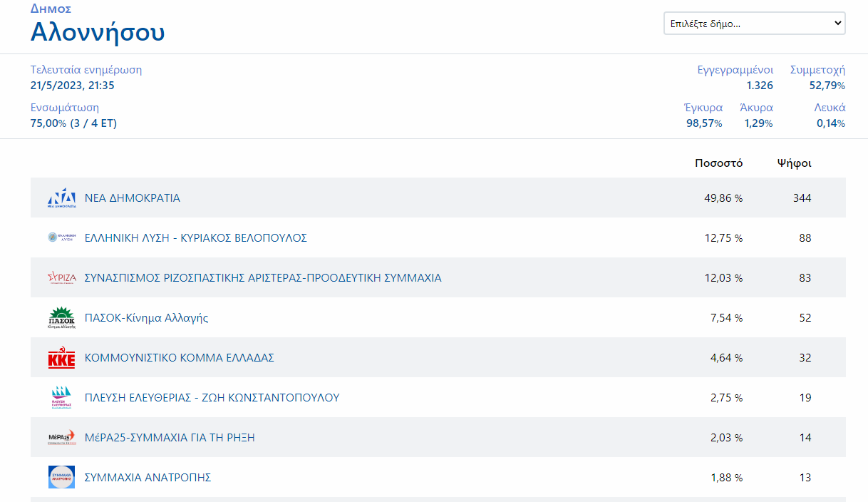This screenshot has width=868, height=502.
Task: Open ΕΛΛΗΝΙΚΗ ΛΥΣΗ - ΚΥΡΙΑΚΟΣ ΒΕΛΟΠΟΥΛΟΣ link
Action: click(196, 238)
